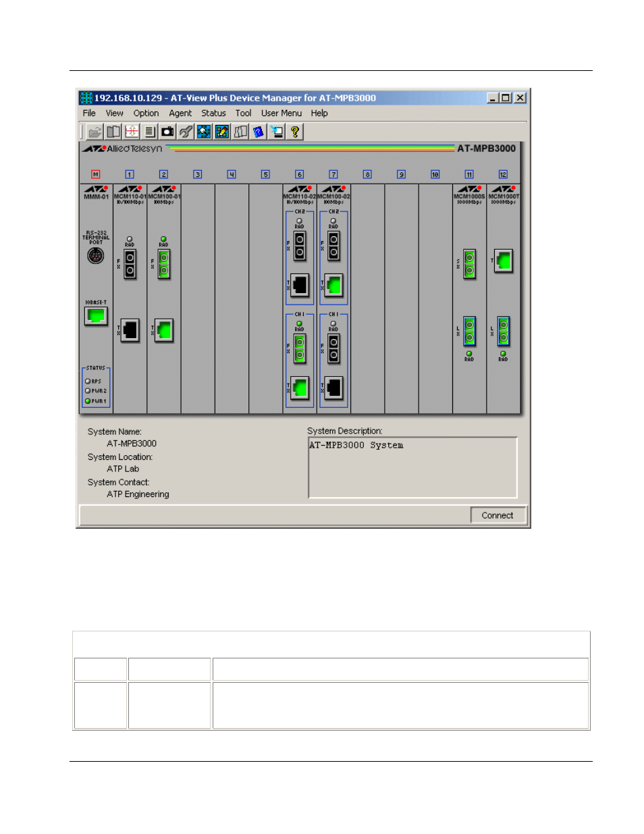This screenshot has width=644, height=834.
Task: Select CH1 fiber port on MCM100-02
Action: point(333,348)
